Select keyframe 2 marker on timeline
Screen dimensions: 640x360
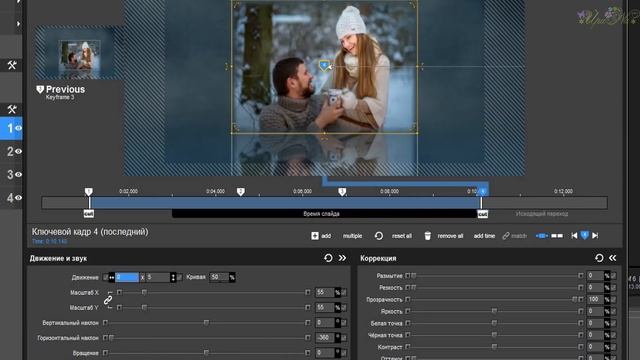pos(240,191)
